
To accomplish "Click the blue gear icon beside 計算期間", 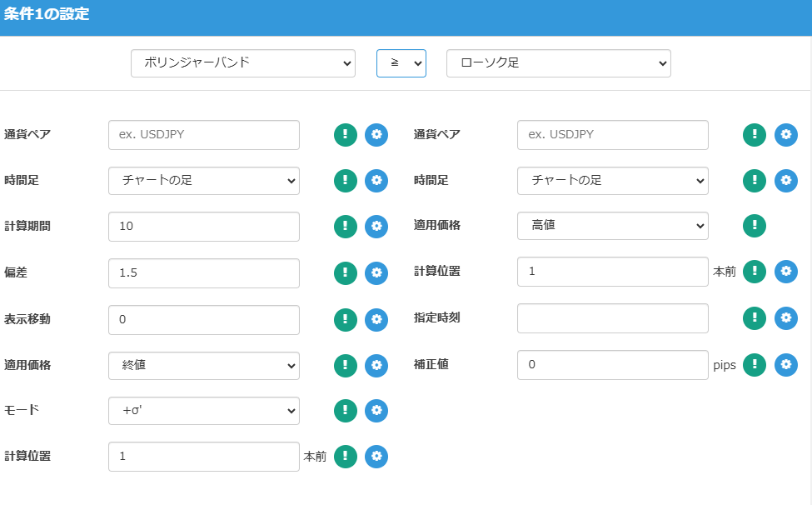I will [376, 226].
